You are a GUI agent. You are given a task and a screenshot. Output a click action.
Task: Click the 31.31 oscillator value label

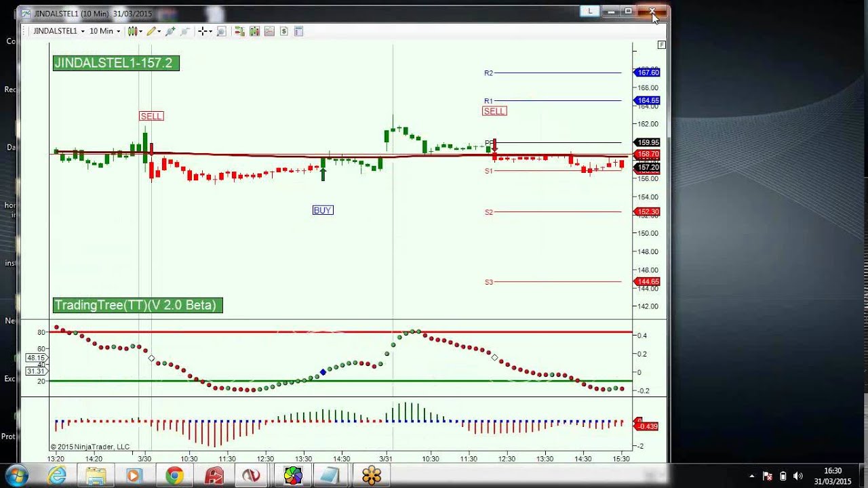point(35,371)
